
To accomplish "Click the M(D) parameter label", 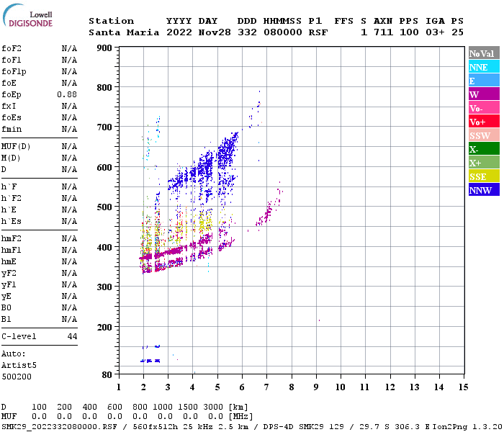I will 11,158.
